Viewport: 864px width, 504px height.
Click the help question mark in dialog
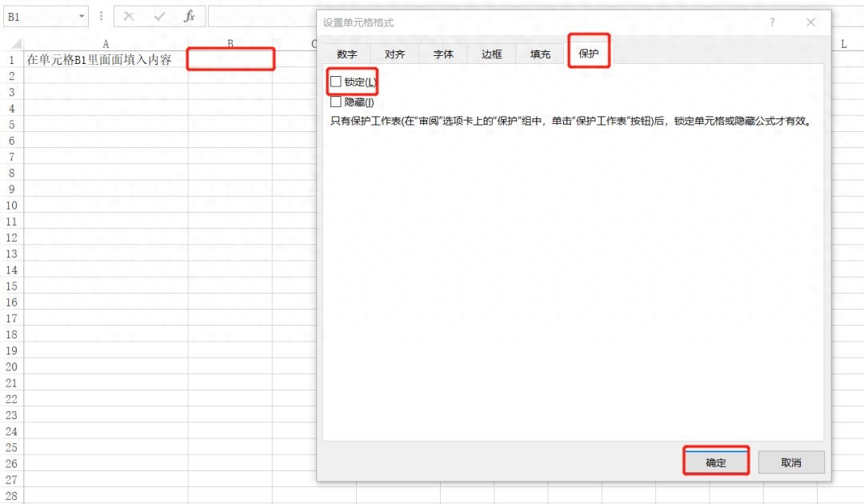tap(772, 22)
